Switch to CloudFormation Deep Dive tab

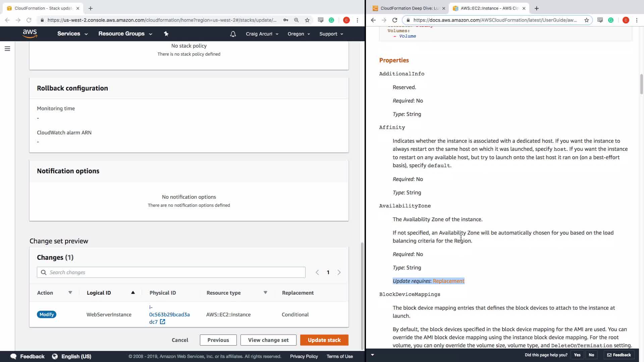[409, 8]
